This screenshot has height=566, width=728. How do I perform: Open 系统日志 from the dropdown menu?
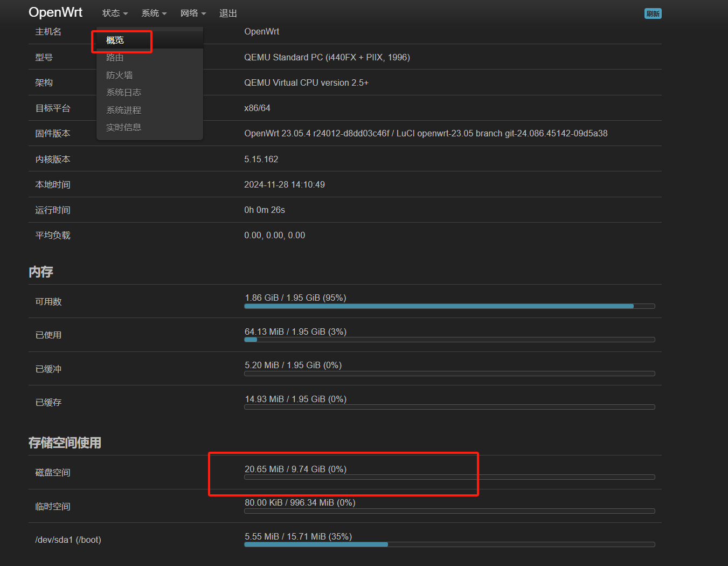coord(150,92)
